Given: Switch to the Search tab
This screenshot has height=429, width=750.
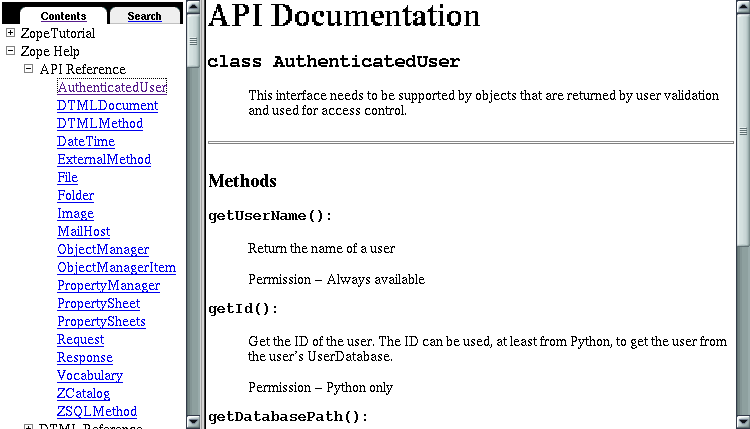Looking at the screenshot, I should point(144,16).
